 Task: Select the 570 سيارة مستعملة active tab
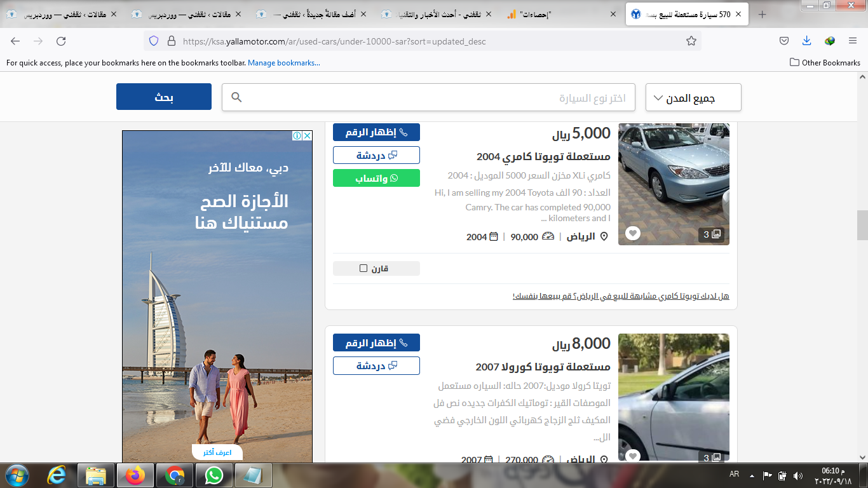pos(687,14)
